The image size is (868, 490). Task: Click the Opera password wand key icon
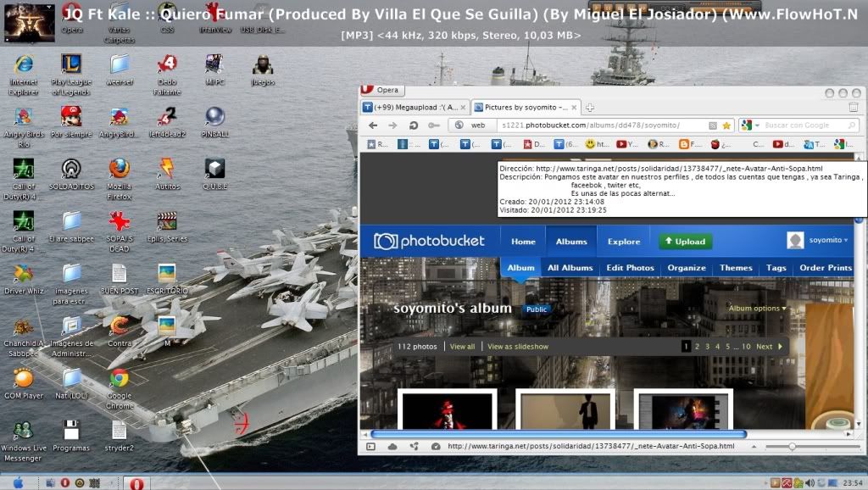coord(433,125)
